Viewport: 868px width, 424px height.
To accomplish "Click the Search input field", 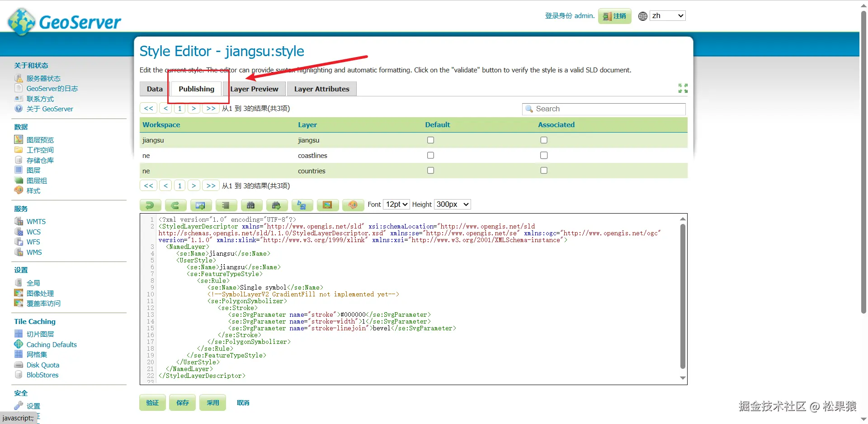I will (604, 109).
